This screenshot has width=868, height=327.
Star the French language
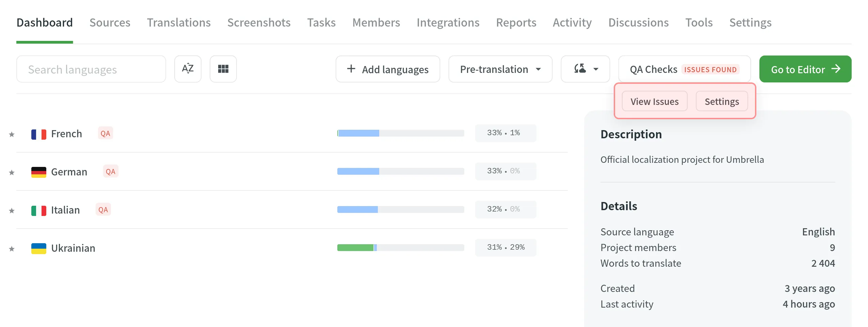(x=12, y=135)
